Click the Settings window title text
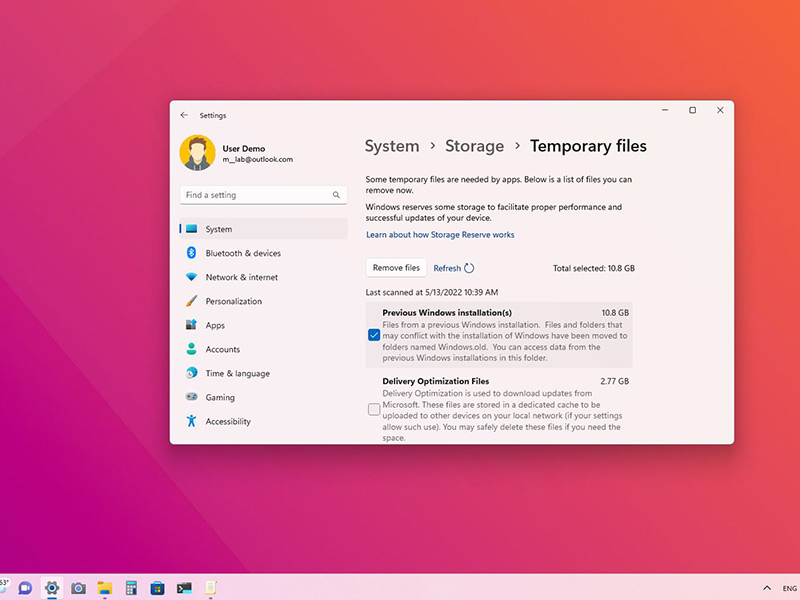This screenshot has width=800, height=600. 213,115
